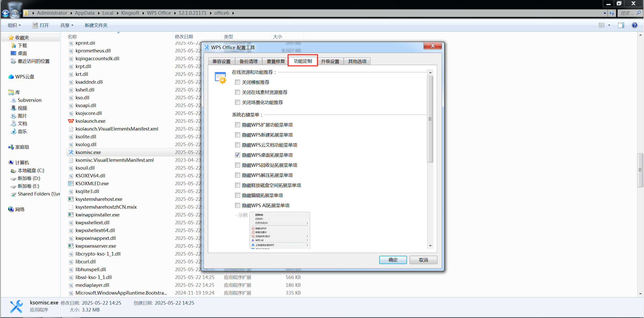644x318 pixels.
Task: Click 新建文件夹 in toolbar
Action: [x=96, y=25]
